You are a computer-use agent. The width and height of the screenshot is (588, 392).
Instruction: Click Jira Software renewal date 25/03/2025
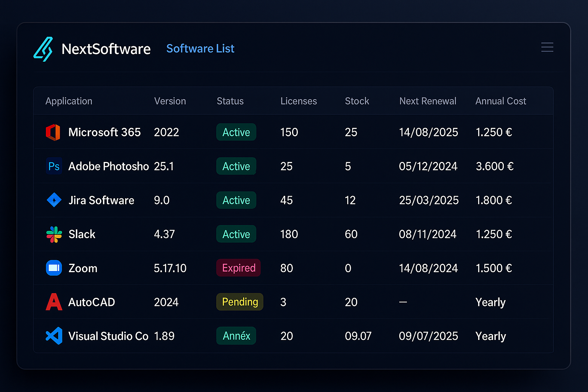pos(429,200)
